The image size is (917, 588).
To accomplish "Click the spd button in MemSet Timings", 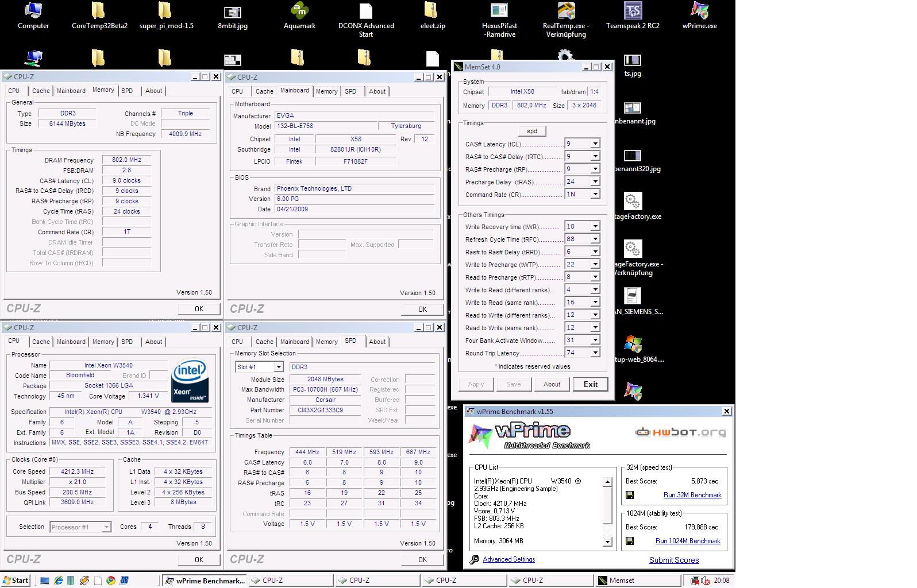I will [532, 131].
